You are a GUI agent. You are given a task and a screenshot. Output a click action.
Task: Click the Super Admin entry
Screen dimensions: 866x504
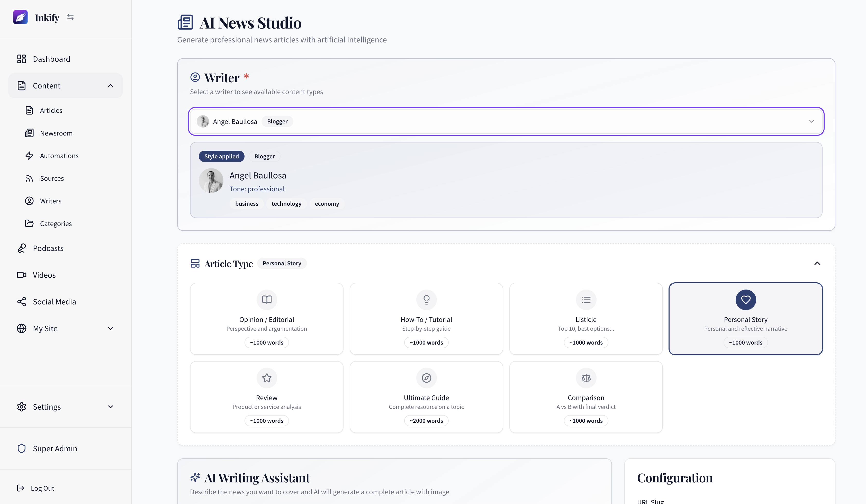tap(55, 448)
